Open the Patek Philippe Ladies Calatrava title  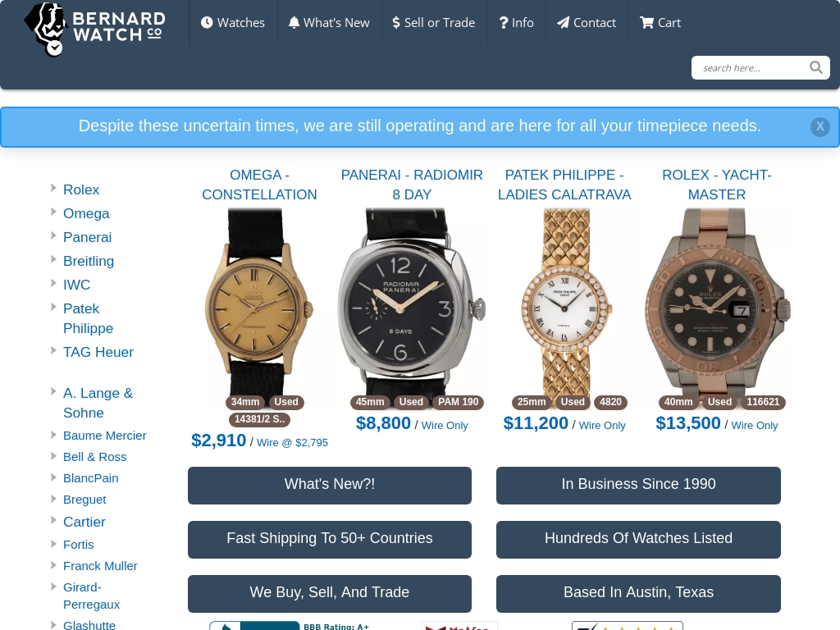[x=564, y=185]
